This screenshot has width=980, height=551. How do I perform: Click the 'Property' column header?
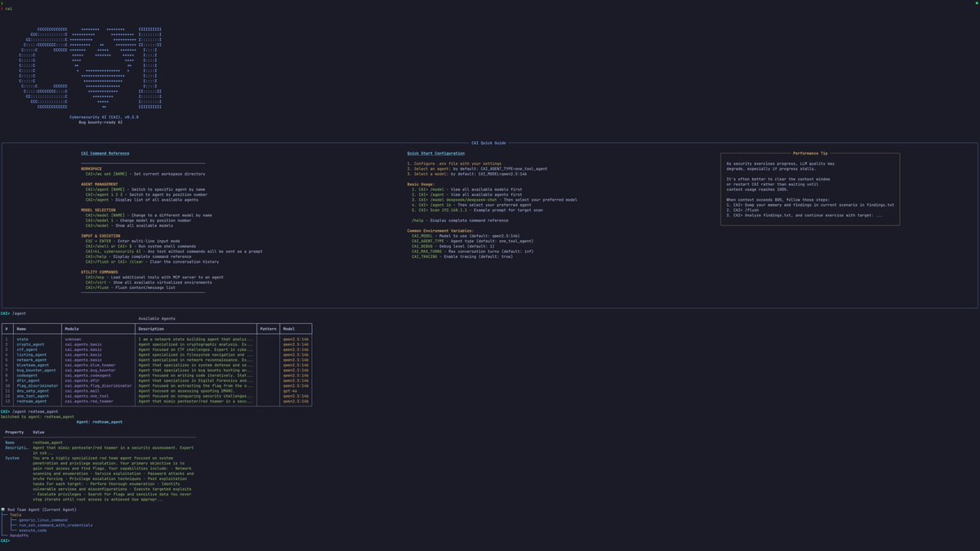tap(15, 432)
